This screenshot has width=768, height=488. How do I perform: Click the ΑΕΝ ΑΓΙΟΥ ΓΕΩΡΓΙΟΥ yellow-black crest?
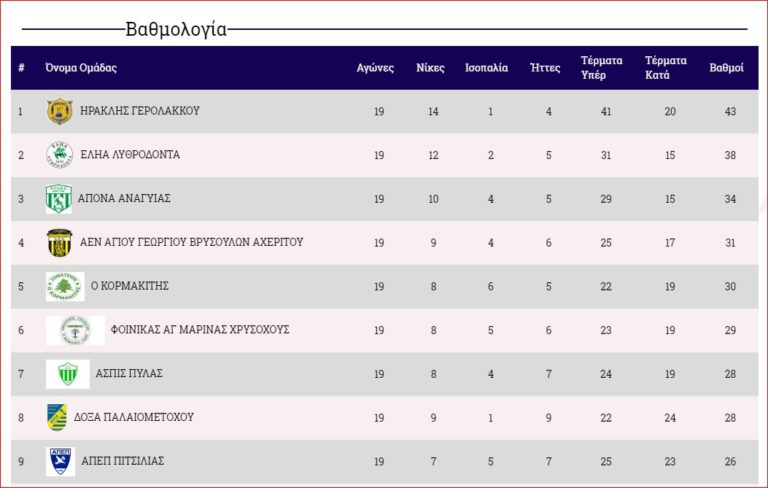(59, 242)
